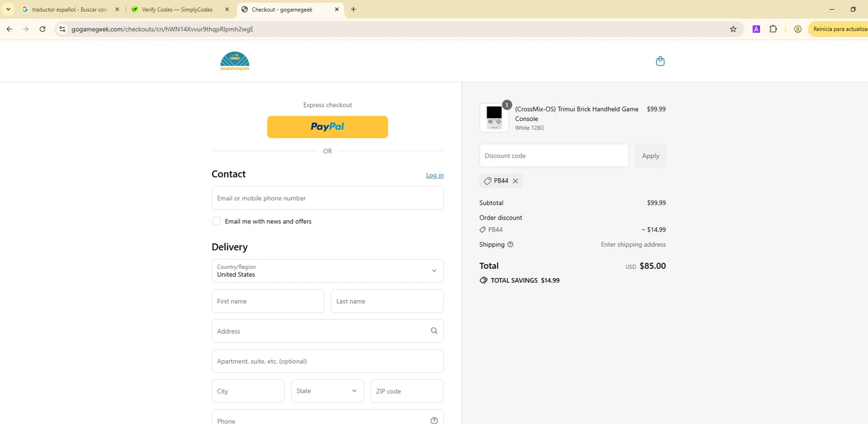Click the Last name field
The height and width of the screenshot is (424, 868).
[387, 301]
